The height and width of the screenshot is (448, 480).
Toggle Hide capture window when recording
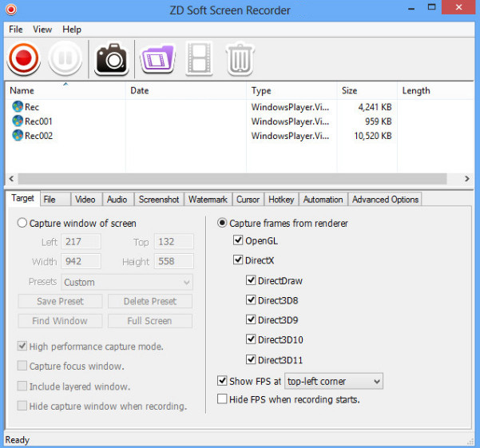click(x=22, y=406)
